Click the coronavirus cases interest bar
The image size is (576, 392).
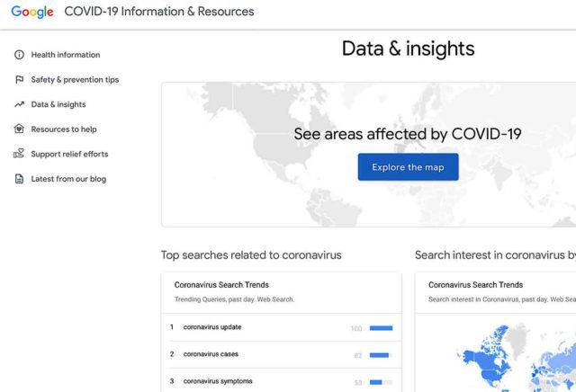[x=381, y=355]
